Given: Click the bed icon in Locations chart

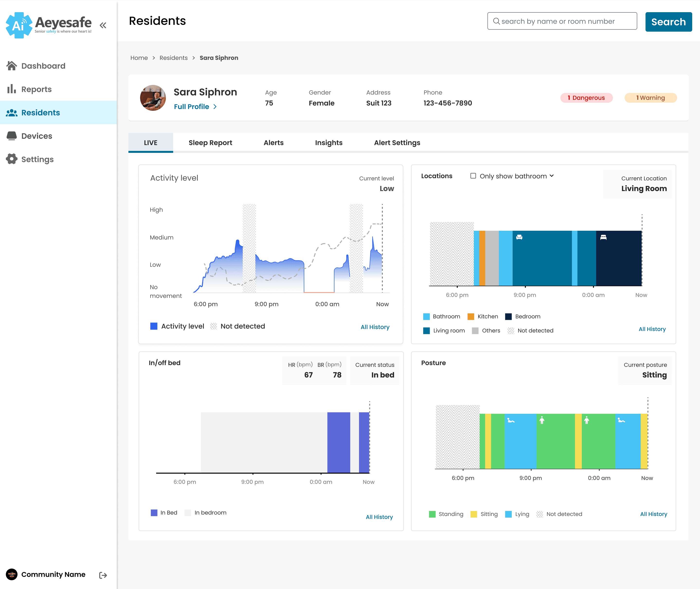Looking at the screenshot, I should [603, 237].
